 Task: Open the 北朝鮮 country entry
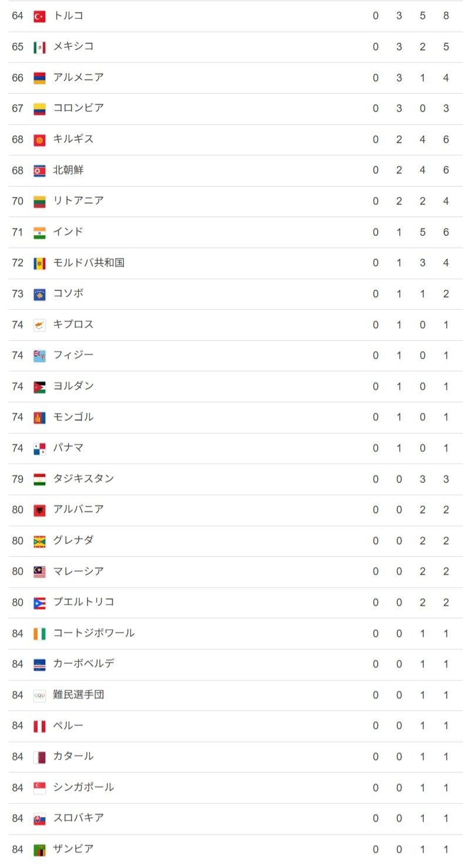click(68, 170)
